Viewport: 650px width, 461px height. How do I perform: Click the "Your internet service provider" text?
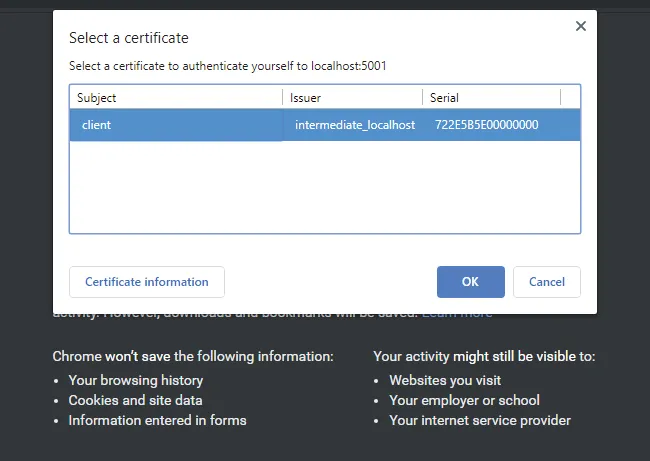click(x=480, y=420)
